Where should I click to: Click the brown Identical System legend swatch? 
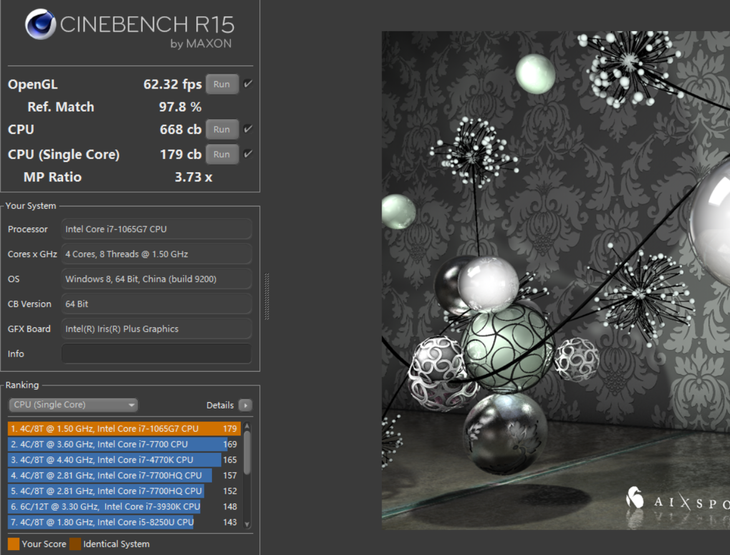coord(75,544)
